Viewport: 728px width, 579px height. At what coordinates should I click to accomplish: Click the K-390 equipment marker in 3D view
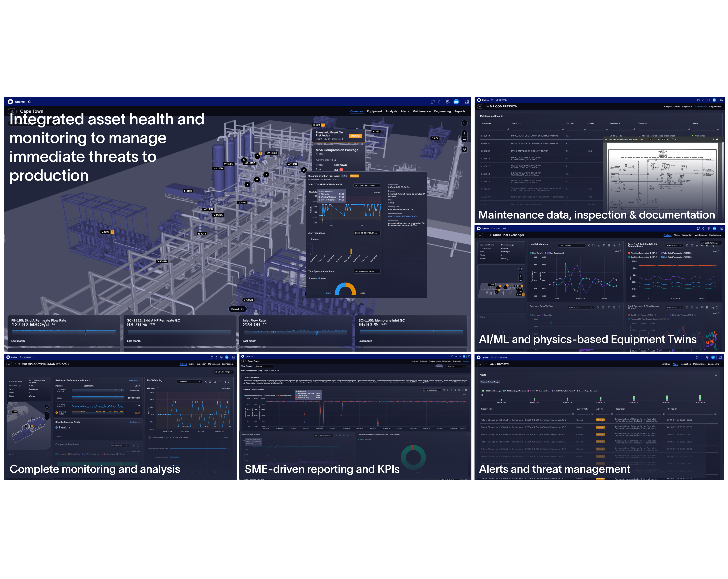point(316,125)
